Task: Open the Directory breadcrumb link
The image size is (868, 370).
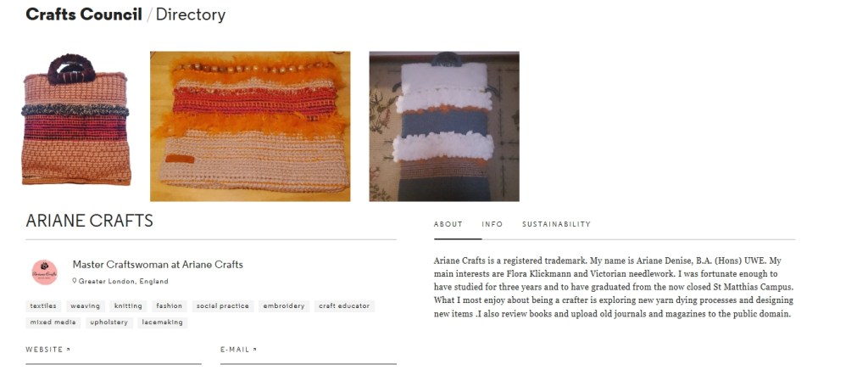Action: point(191,14)
